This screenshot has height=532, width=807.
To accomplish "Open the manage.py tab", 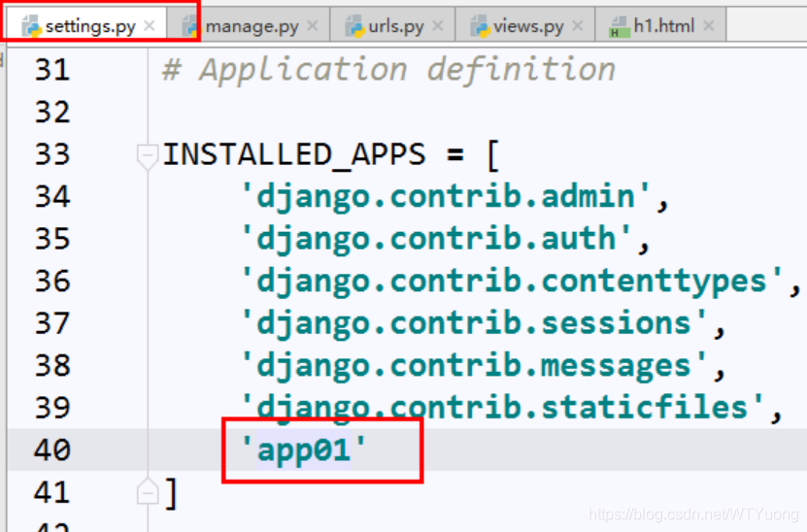I will pyautogui.click(x=250, y=25).
